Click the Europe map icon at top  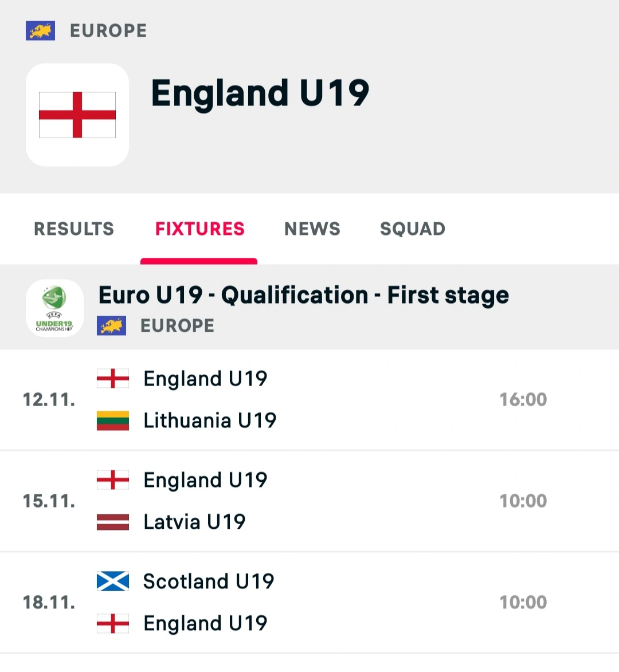pyautogui.click(x=40, y=30)
